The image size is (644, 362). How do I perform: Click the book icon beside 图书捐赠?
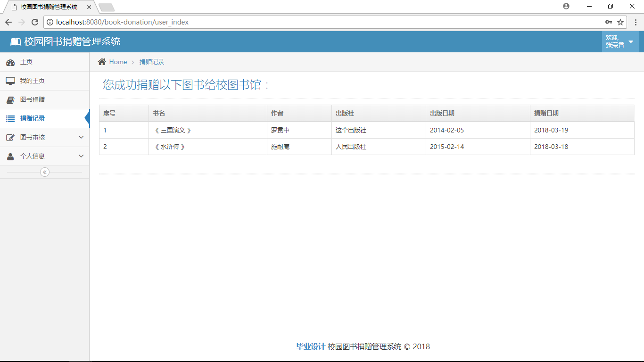(10, 100)
